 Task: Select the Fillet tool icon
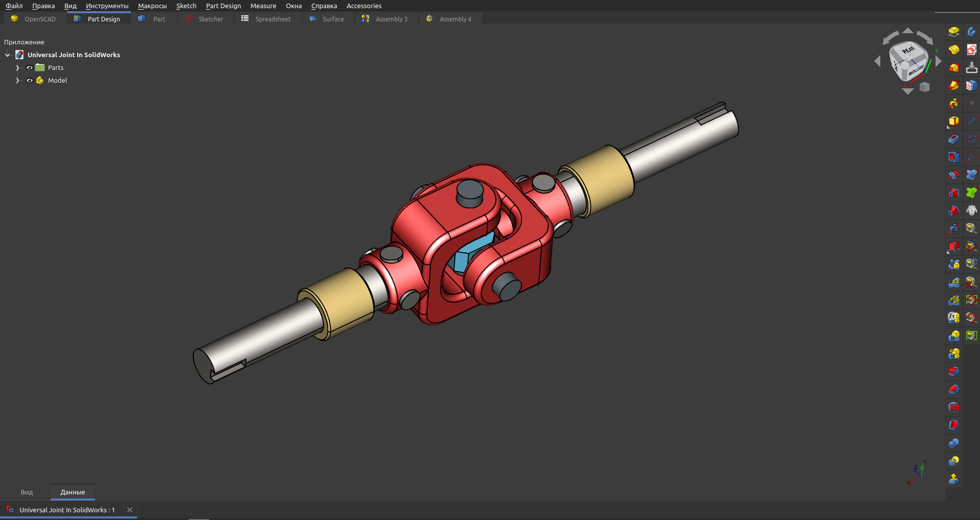tap(953, 371)
